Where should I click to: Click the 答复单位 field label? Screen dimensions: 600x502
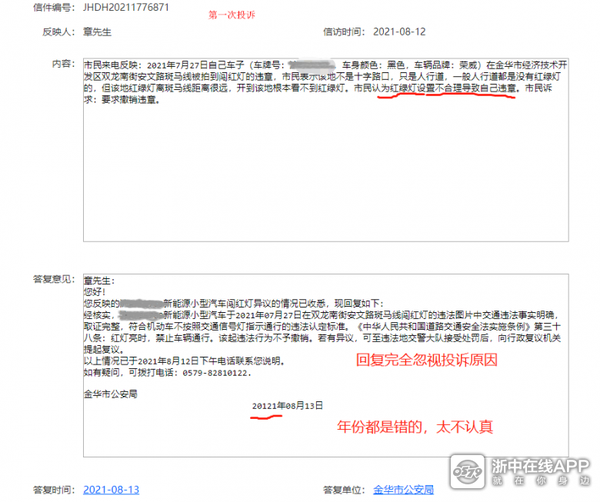343,490
